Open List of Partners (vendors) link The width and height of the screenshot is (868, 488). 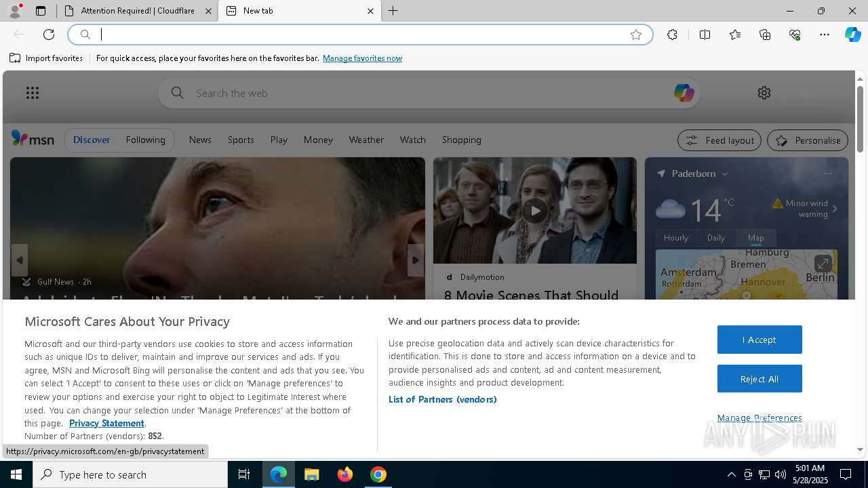click(443, 399)
